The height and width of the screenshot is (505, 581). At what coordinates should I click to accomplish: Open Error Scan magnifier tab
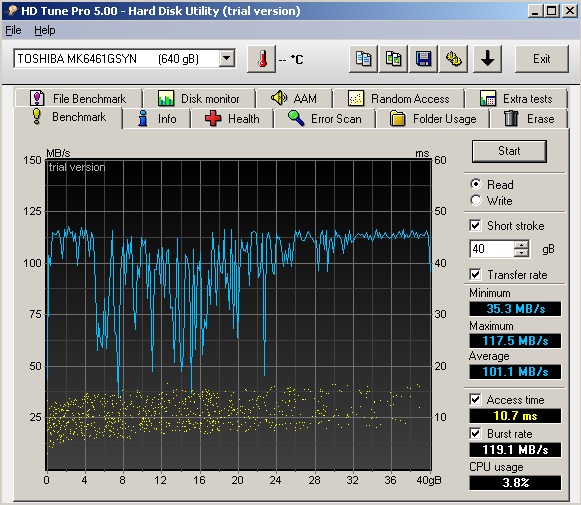pyautogui.click(x=325, y=119)
